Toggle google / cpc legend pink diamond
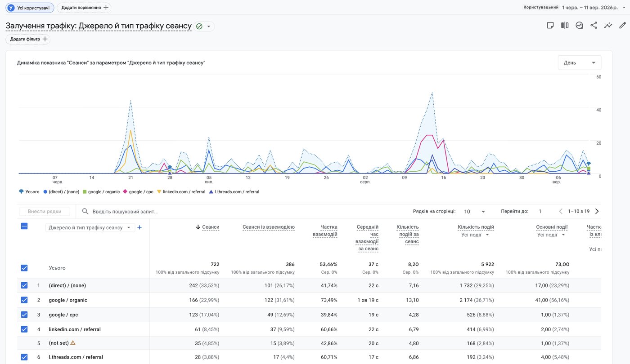 [x=125, y=191]
